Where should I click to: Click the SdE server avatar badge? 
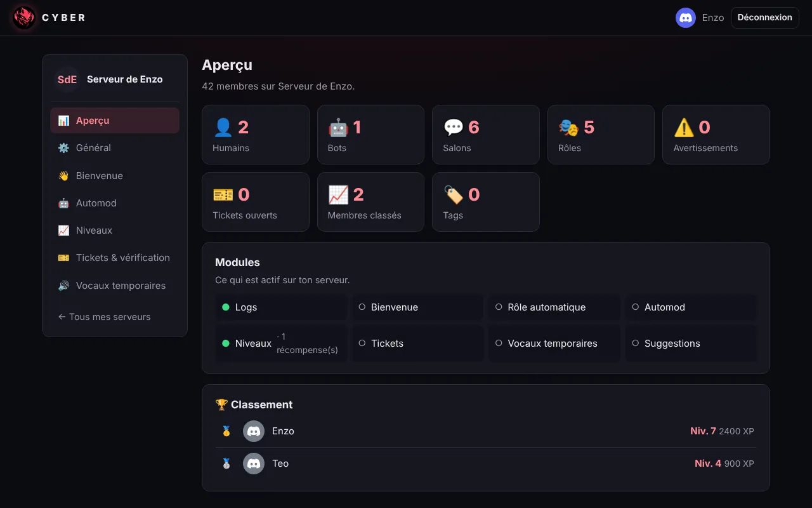click(x=67, y=79)
